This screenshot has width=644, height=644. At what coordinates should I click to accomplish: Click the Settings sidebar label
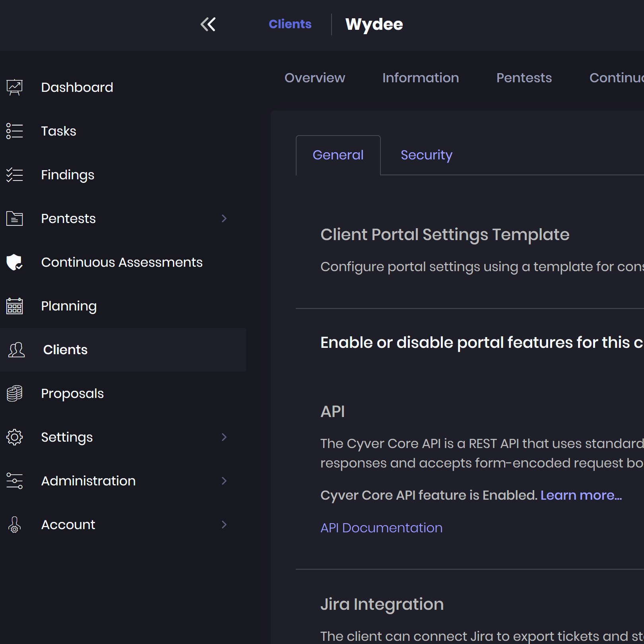(67, 437)
